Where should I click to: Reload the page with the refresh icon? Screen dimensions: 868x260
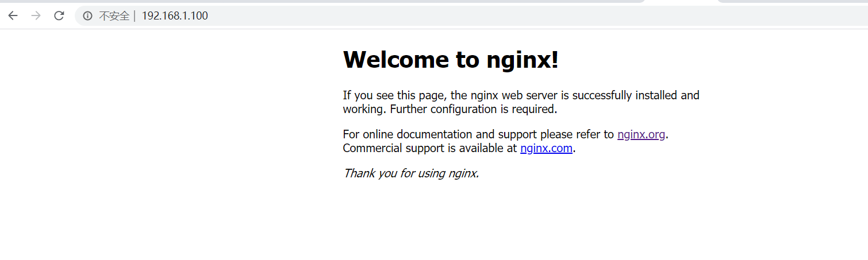pos(59,16)
